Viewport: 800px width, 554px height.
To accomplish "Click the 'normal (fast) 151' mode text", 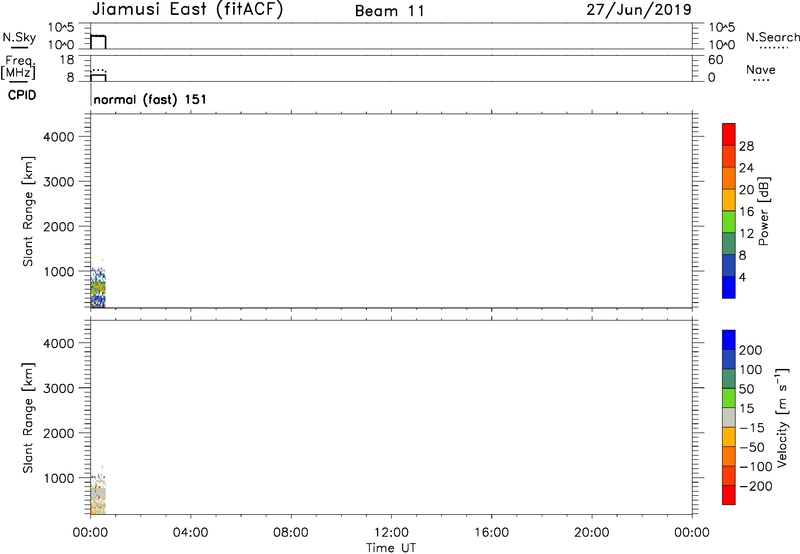I will tap(150, 99).
